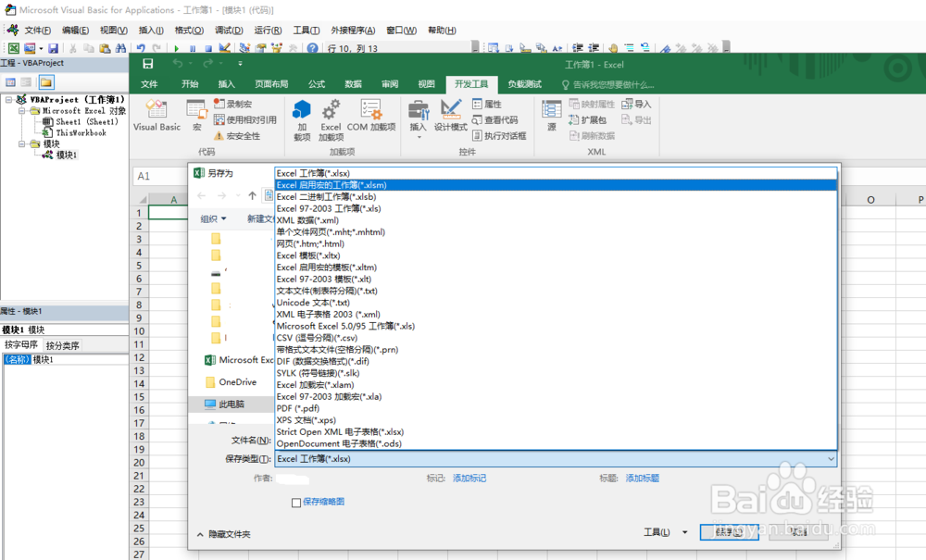Click the Run macro play icon in VBA toolbar
Screen dimensions: 926x560
176,48
